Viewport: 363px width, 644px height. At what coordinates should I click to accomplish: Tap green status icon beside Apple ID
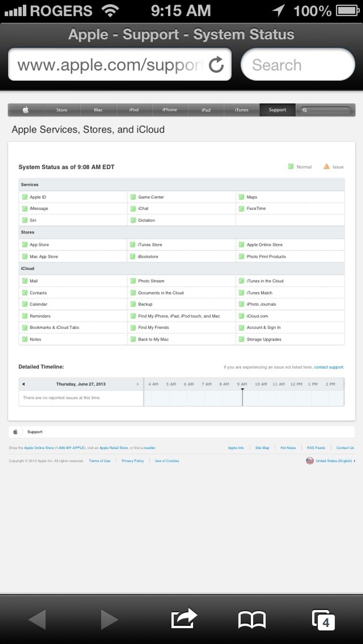25,197
